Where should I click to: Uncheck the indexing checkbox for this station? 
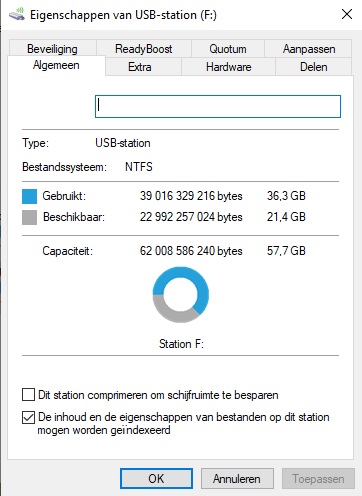28,417
